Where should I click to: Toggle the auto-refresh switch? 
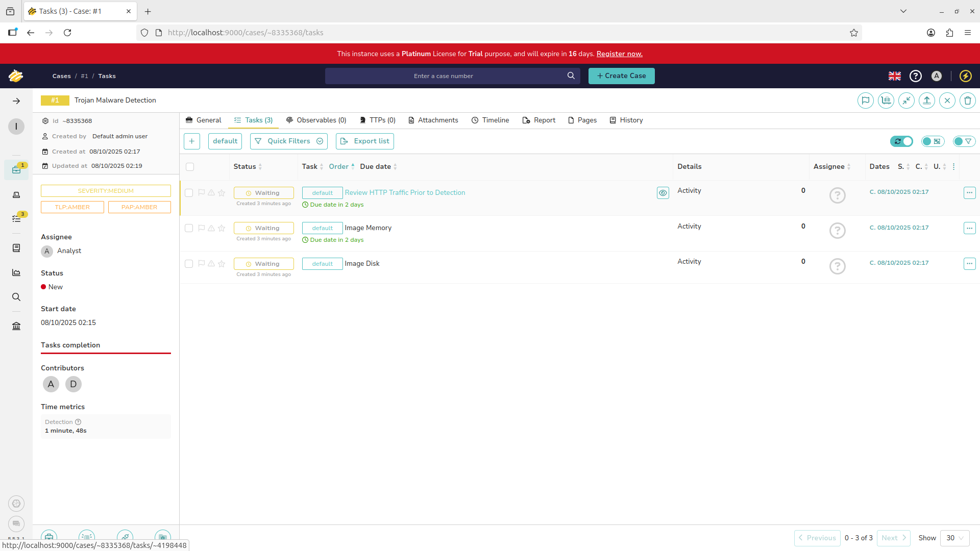point(902,141)
